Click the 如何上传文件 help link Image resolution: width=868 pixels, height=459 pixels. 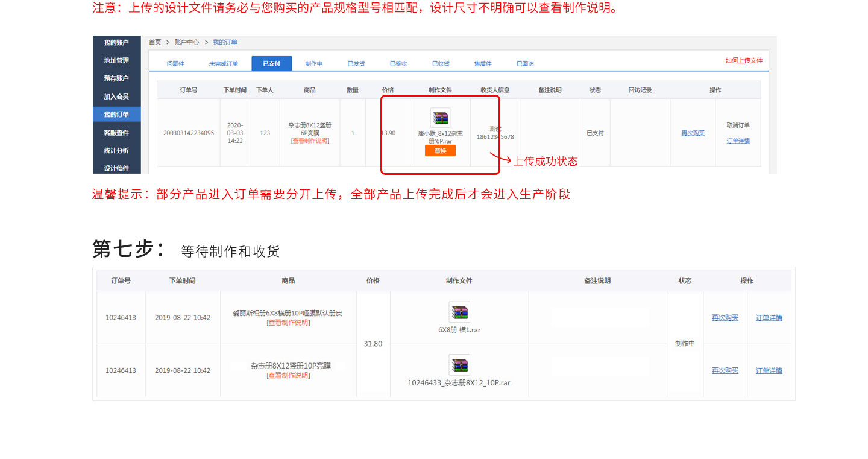pos(744,60)
